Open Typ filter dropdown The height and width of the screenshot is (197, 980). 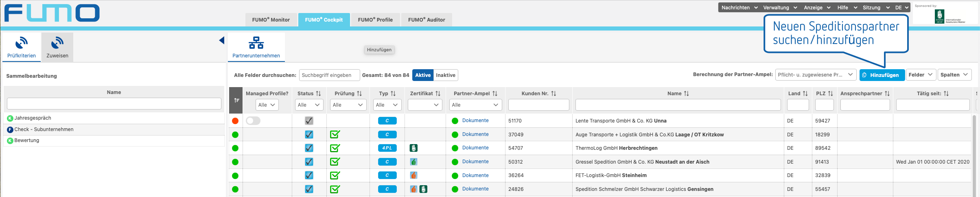pos(387,105)
